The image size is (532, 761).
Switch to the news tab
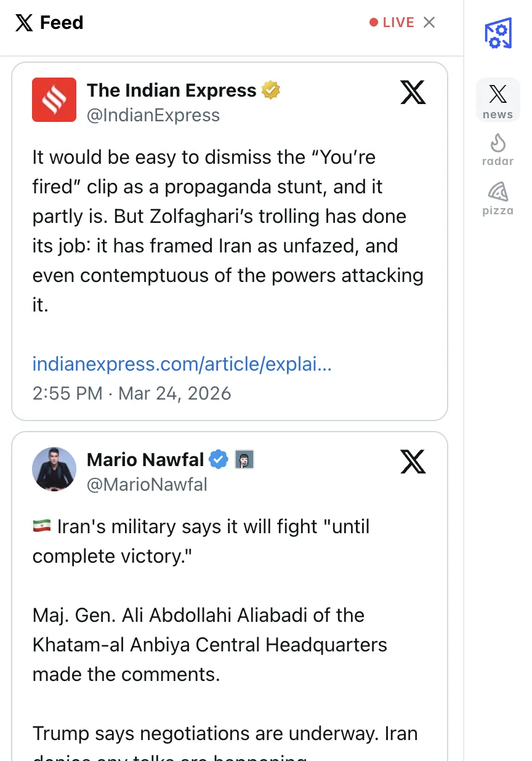498,100
